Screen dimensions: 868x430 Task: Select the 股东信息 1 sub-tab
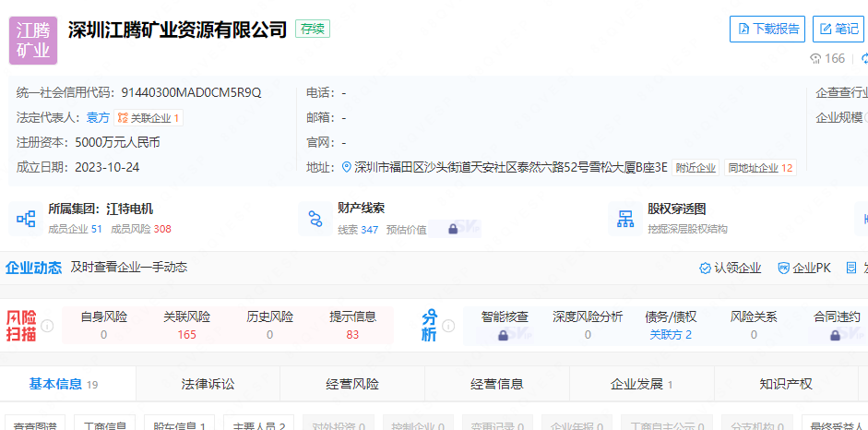(x=181, y=424)
